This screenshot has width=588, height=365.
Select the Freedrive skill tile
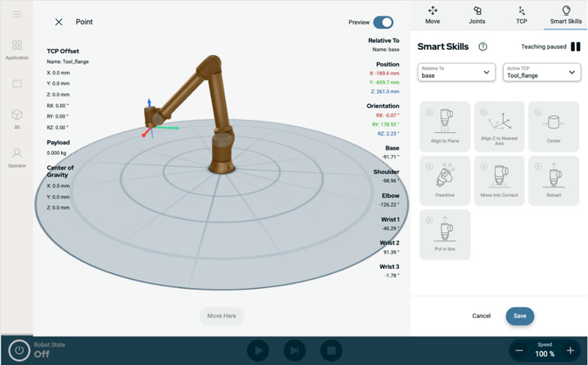(x=445, y=180)
